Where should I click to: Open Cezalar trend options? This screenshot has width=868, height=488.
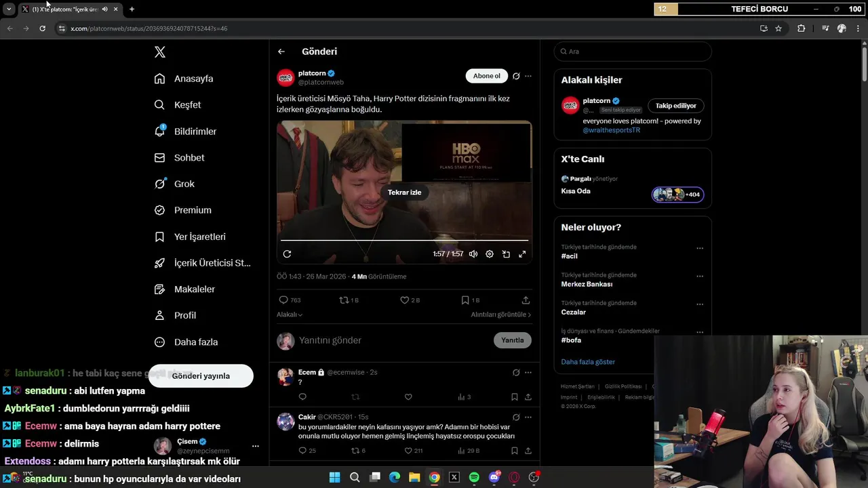700,304
